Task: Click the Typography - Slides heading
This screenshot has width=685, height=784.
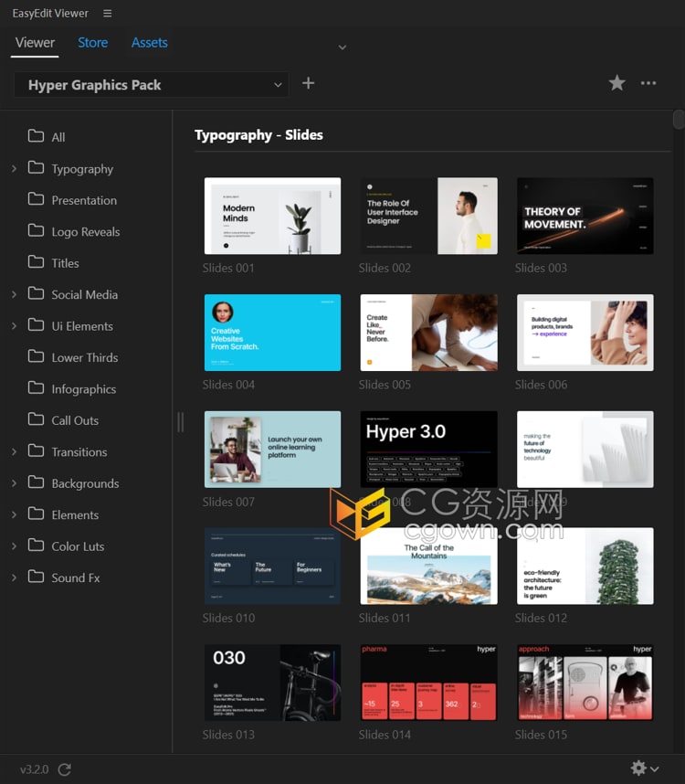Action: 258,135
